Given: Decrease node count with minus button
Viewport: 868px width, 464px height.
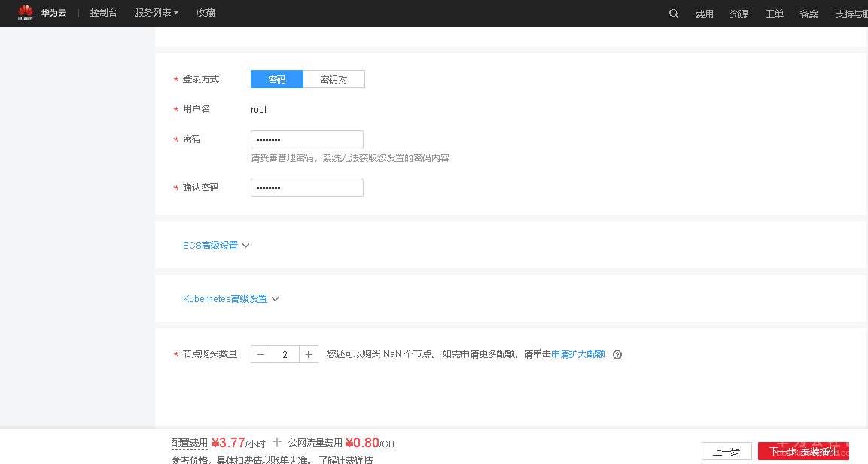Looking at the screenshot, I should pyautogui.click(x=260, y=354).
